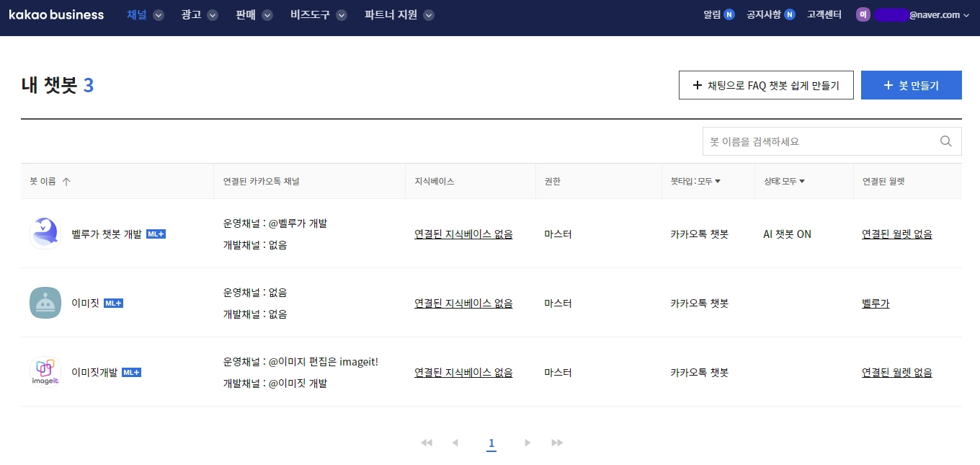The width and height of the screenshot is (980, 465).
Task: Click 연결된 월렛 없음 for 벨루가 챗봇 개발
Action: [x=897, y=234]
